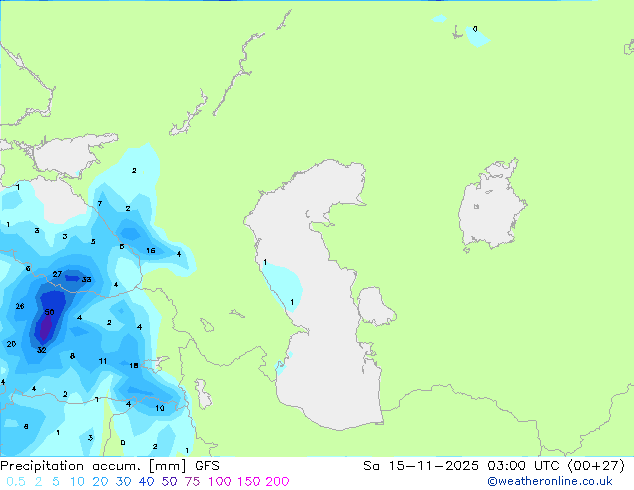
Task: Click the '33' precipitation value on the map
Action: coord(87,279)
